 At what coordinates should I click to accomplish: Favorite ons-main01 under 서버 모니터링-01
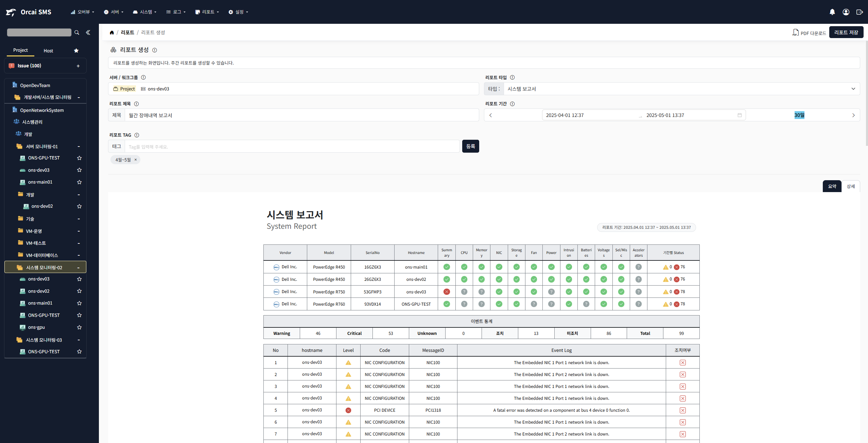click(x=79, y=182)
